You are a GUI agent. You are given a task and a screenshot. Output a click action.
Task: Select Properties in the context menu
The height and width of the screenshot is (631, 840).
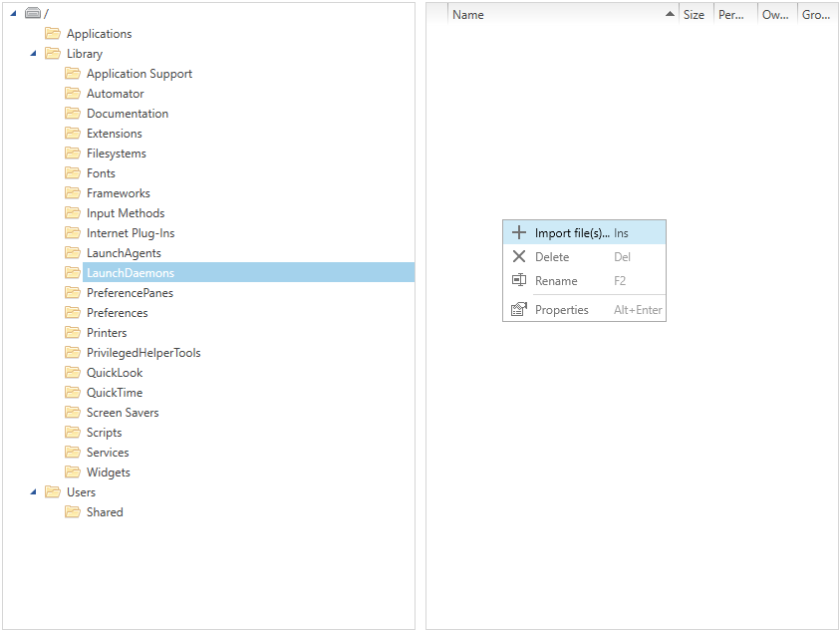pyautogui.click(x=562, y=310)
